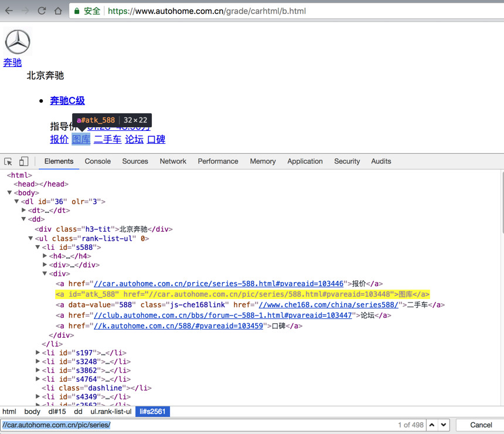504x434 pixels.
Task: Switch to the Console tab
Action: click(x=98, y=161)
